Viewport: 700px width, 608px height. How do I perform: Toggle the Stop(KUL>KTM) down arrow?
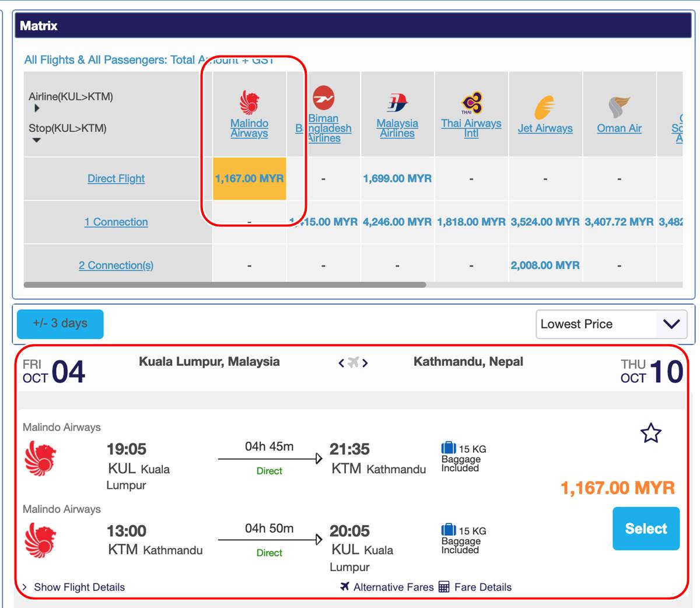[x=37, y=140]
